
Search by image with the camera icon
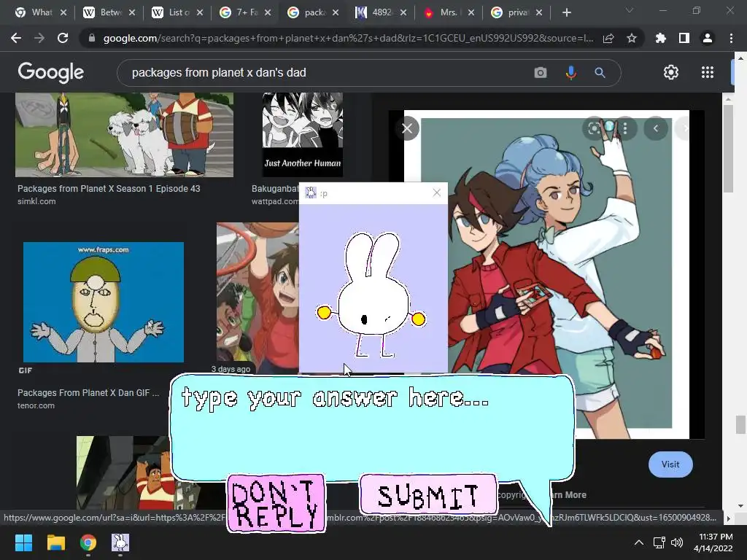click(541, 72)
